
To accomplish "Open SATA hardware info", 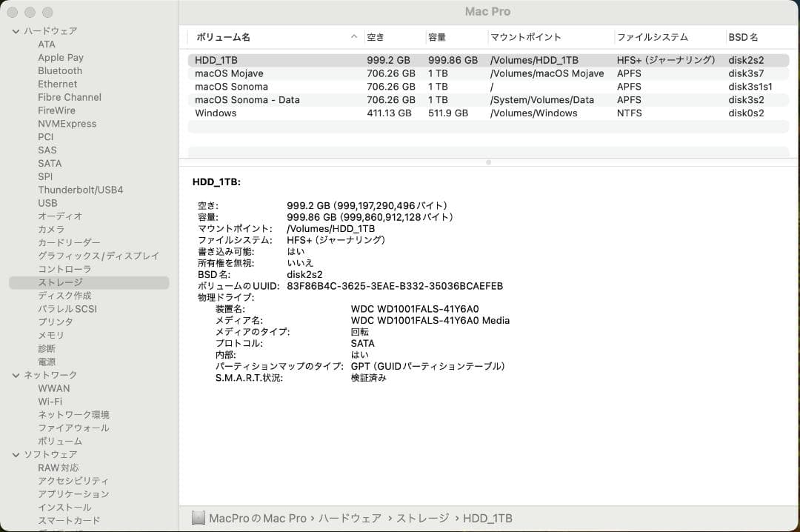I will [50, 164].
